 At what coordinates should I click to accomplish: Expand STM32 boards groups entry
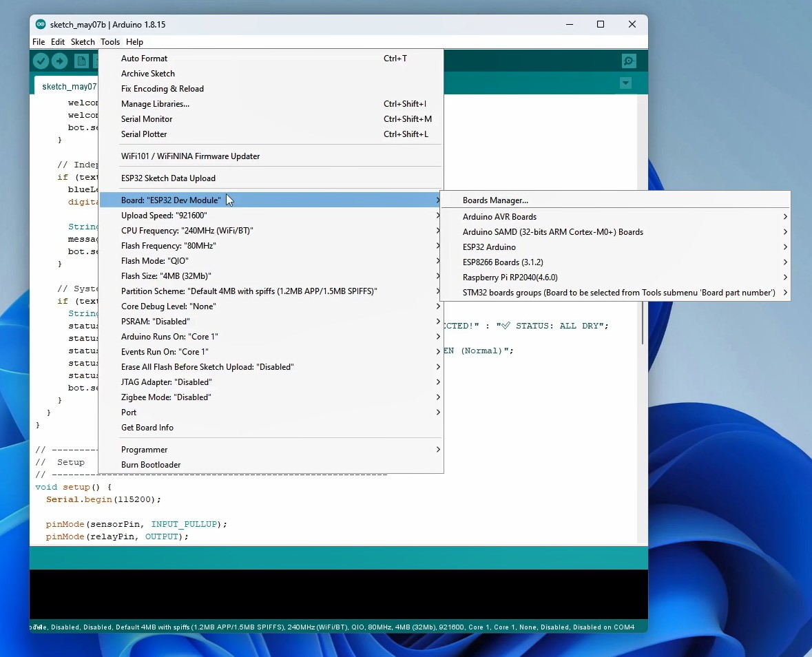pyautogui.click(x=615, y=293)
